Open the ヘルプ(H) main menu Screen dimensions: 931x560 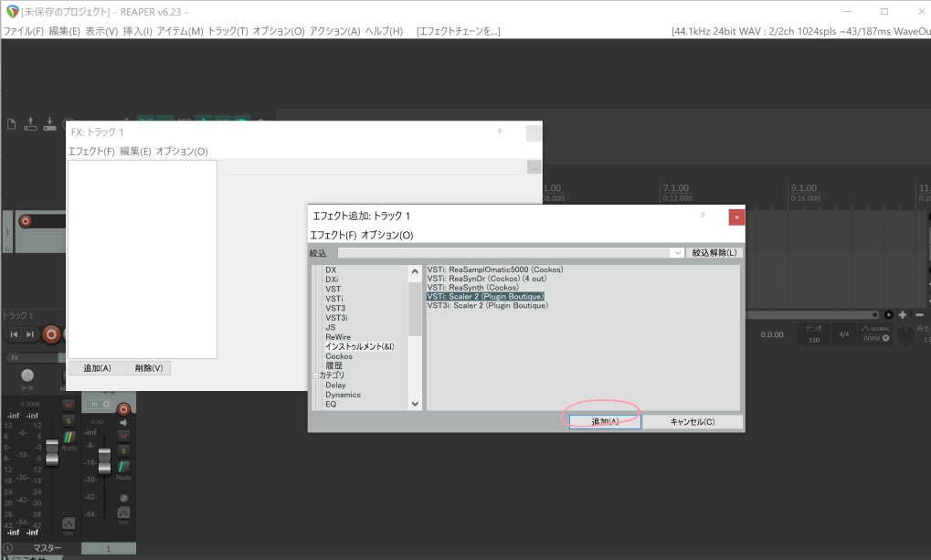click(384, 31)
